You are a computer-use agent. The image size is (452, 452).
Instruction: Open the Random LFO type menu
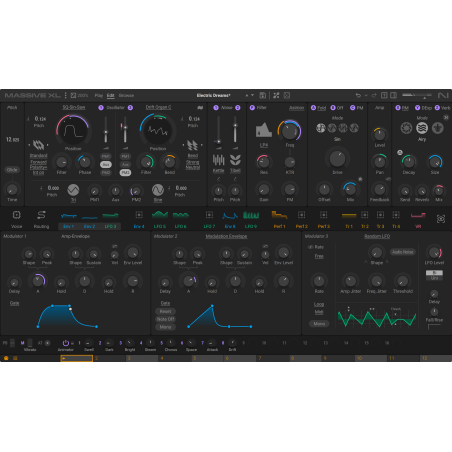[x=377, y=236]
